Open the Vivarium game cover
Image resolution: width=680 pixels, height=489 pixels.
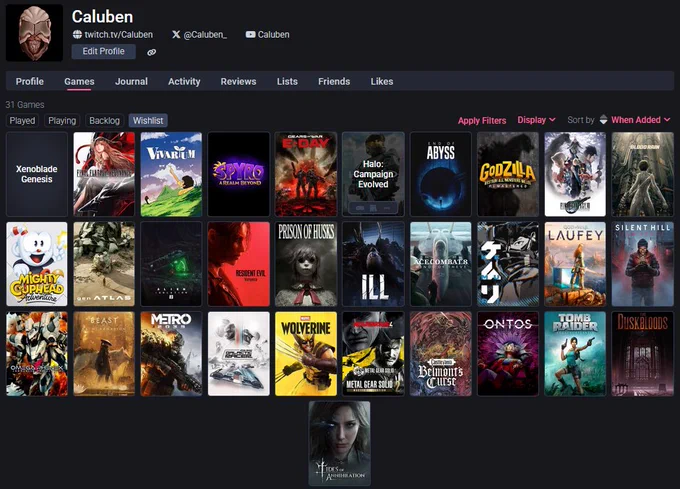(x=171, y=174)
